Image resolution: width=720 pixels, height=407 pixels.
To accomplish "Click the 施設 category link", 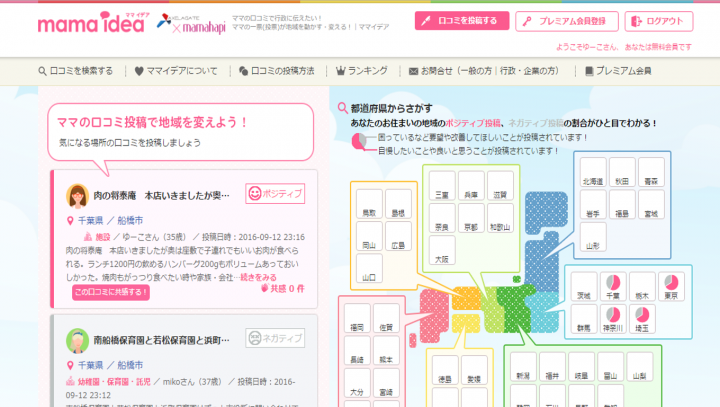I will click(x=103, y=237).
